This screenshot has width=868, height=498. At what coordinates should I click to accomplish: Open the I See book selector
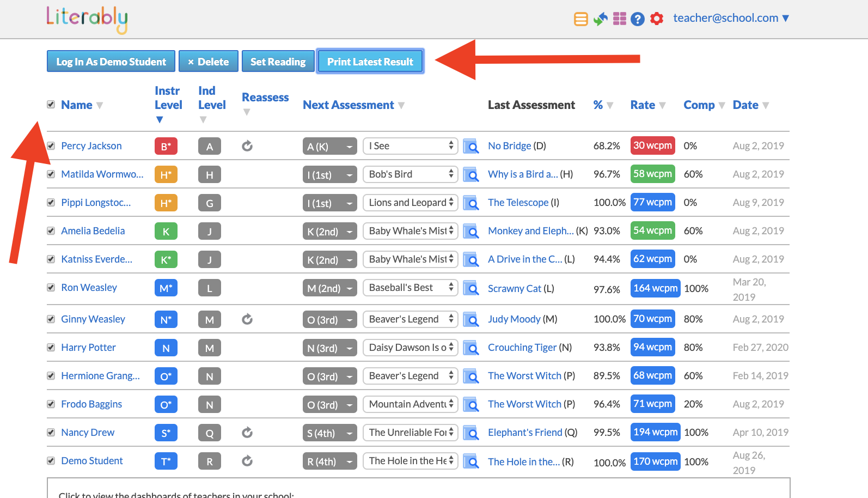[410, 146]
